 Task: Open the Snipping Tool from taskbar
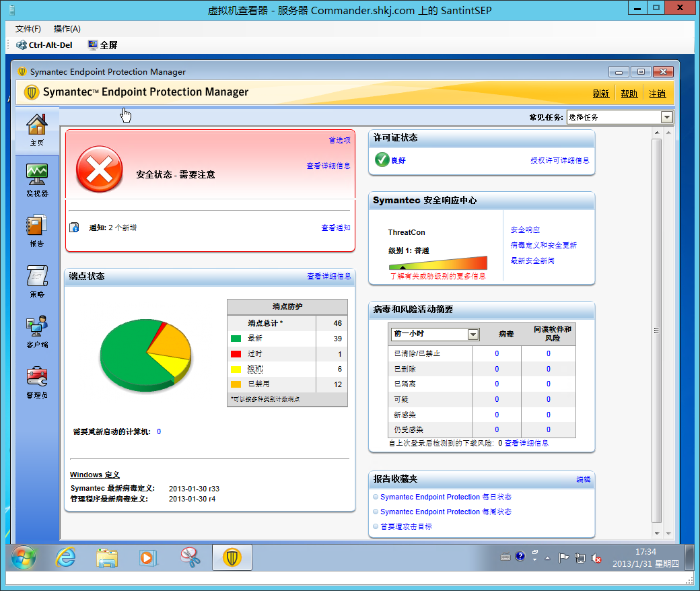(x=190, y=558)
